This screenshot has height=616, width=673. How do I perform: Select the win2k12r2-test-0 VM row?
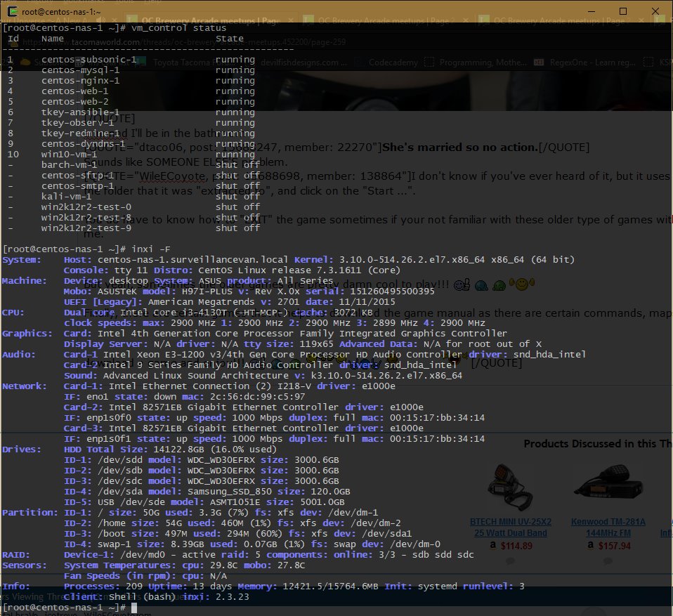coord(133,207)
